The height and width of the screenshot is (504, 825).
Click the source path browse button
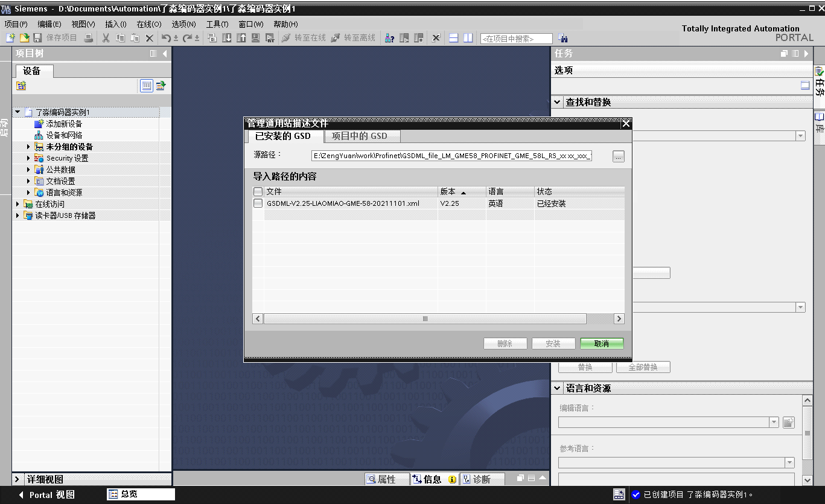[x=618, y=156]
